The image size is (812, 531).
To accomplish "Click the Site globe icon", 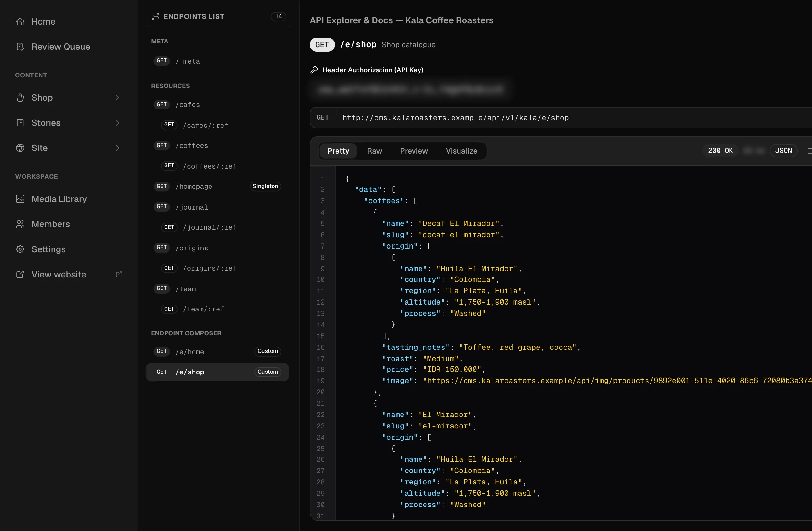I will [20, 148].
